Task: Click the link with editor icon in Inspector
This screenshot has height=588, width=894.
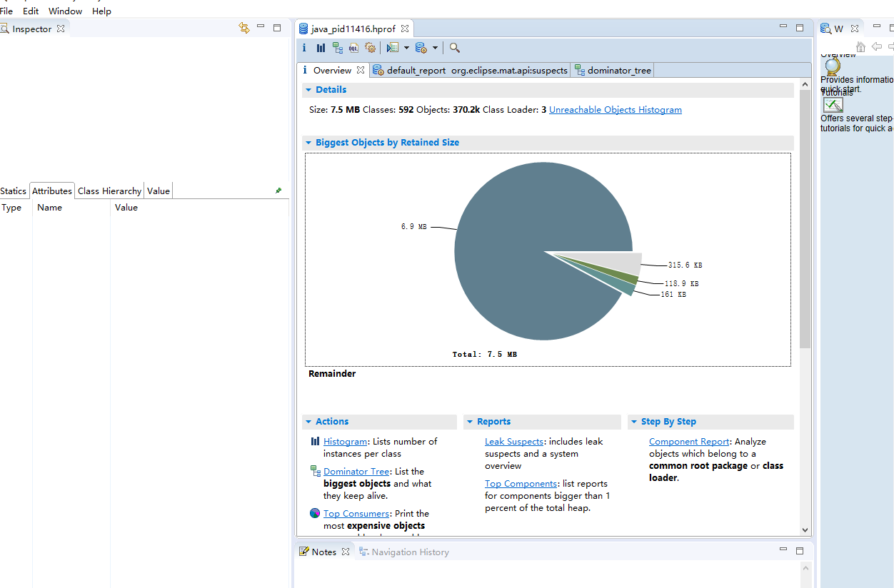Action: (x=244, y=28)
